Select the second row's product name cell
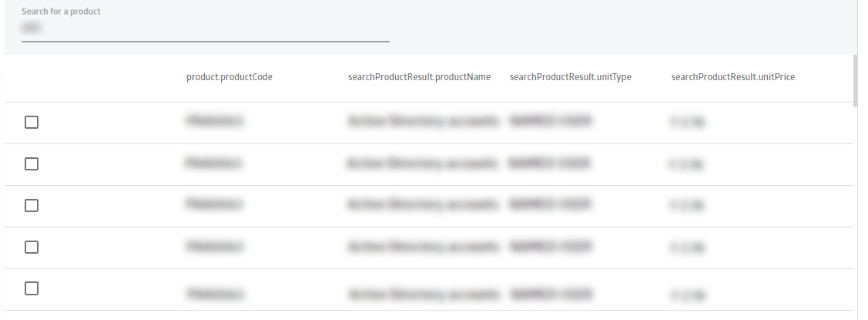 point(423,163)
